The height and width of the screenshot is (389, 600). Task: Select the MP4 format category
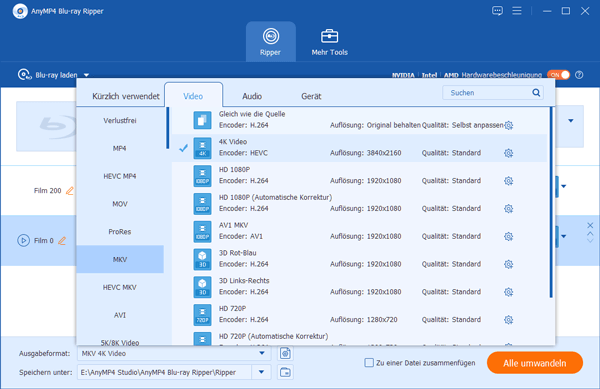coord(120,148)
